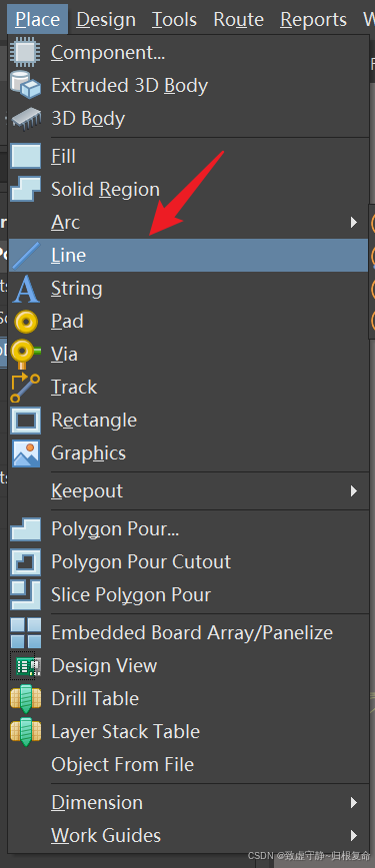Click the Design View icon
Image resolution: width=375 pixels, height=868 pixels.
click(25, 666)
